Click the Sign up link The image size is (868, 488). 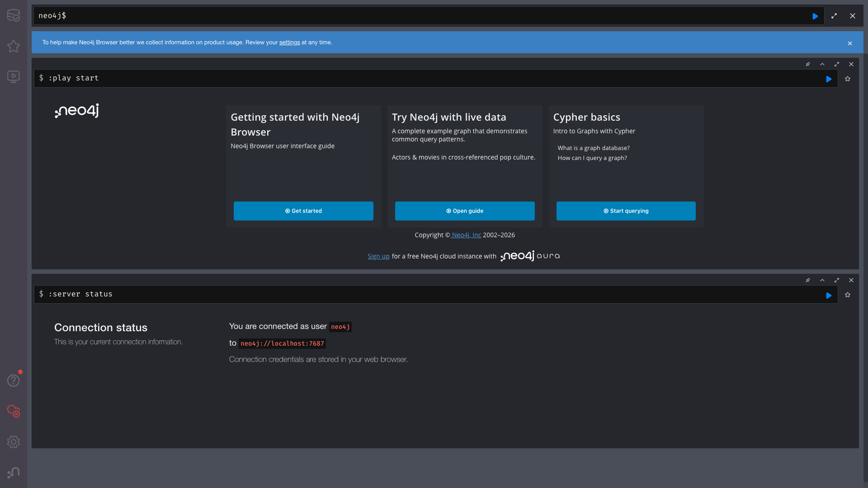tap(378, 256)
